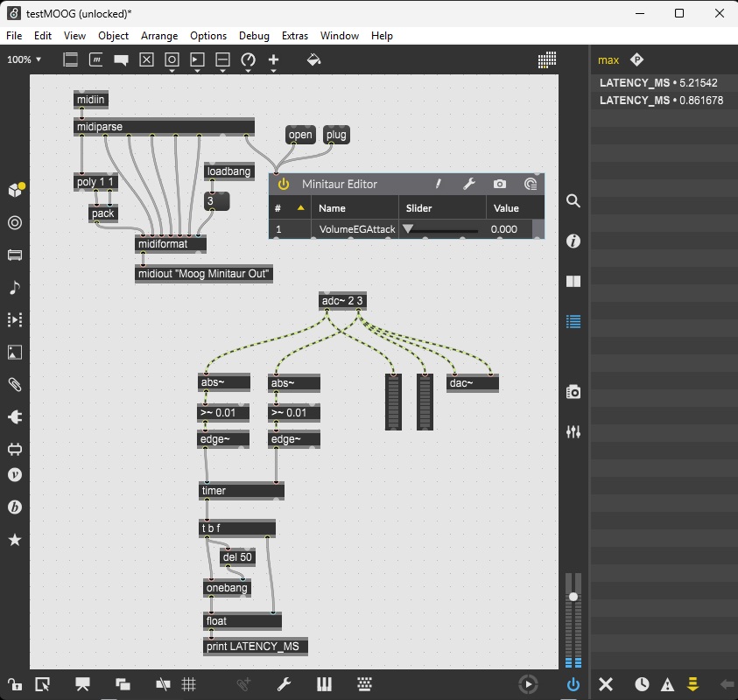Image resolution: width=738 pixels, height=700 pixels.
Task: Click the "open" message box
Action: [300, 135]
